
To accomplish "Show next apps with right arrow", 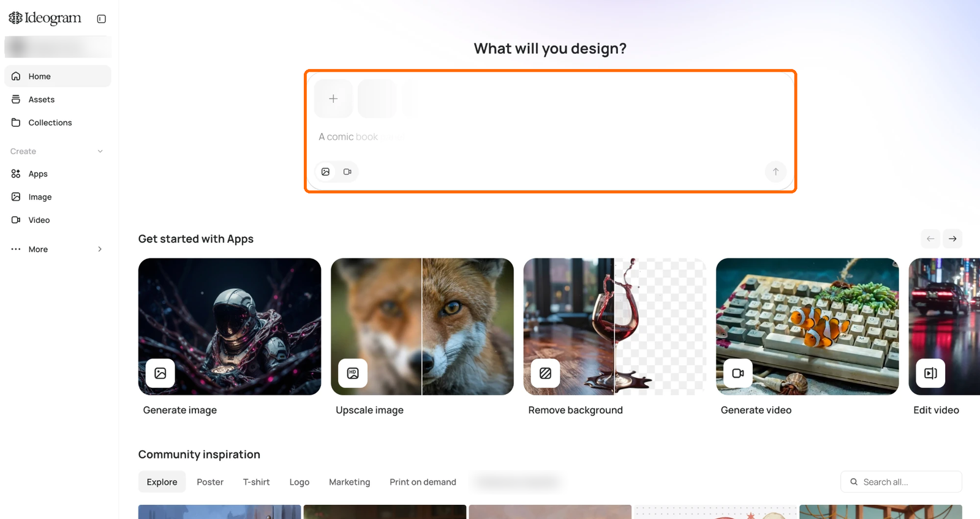I will point(952,239).
